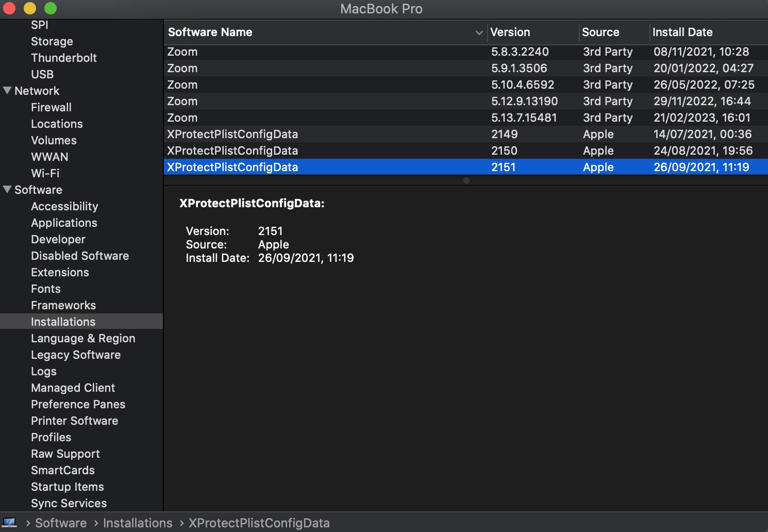Select SmartCards in the sidebar

[x=63, y=470]
